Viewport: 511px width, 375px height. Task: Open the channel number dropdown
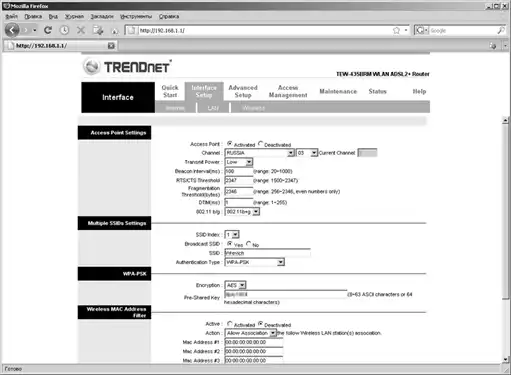pos(307,153)
